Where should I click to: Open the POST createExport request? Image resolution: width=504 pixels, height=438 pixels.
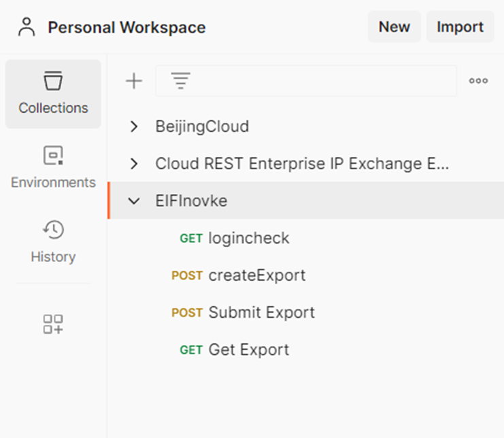pos(305,275)
